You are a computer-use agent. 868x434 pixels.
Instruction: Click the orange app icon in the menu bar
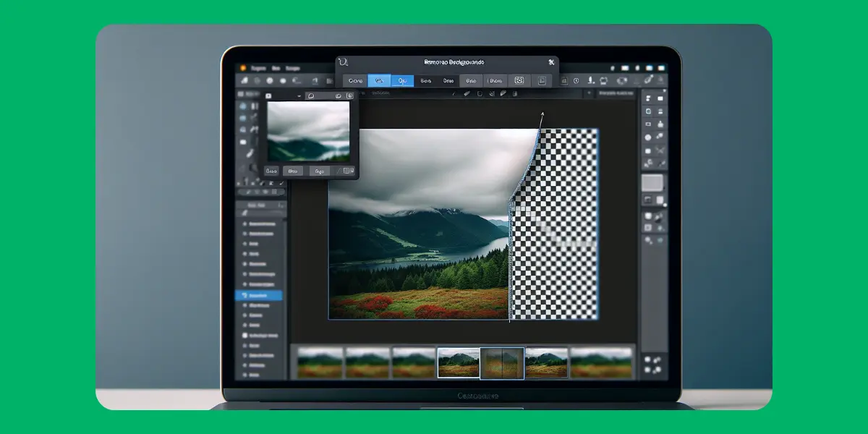click(x=243, y=67)
